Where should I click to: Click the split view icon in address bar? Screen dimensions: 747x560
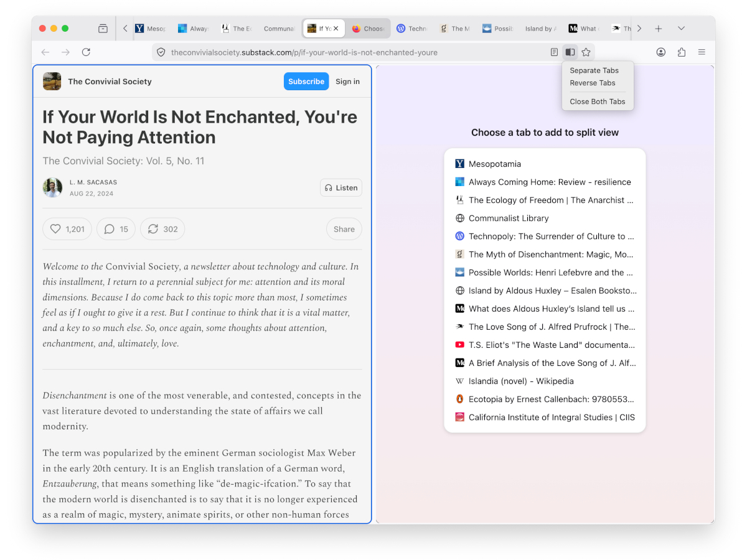click(570, 52)
